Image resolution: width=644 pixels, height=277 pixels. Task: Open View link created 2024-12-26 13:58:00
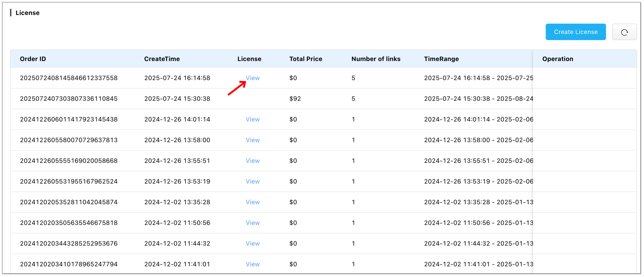252,140
